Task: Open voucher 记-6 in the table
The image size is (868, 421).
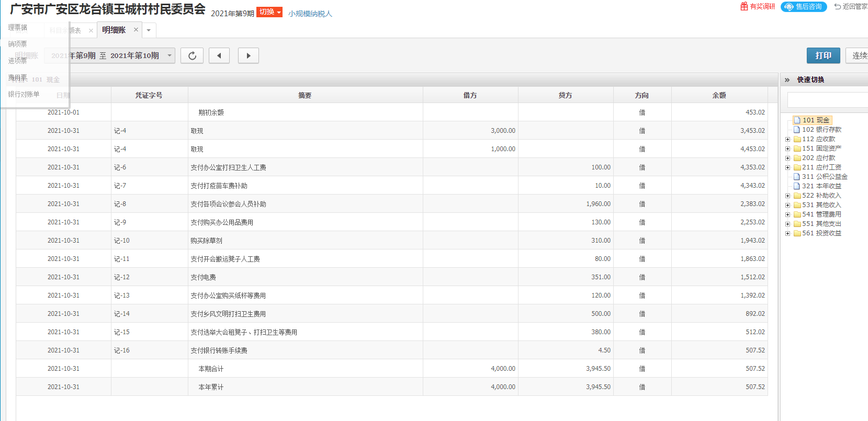Action: click(120, 167)
